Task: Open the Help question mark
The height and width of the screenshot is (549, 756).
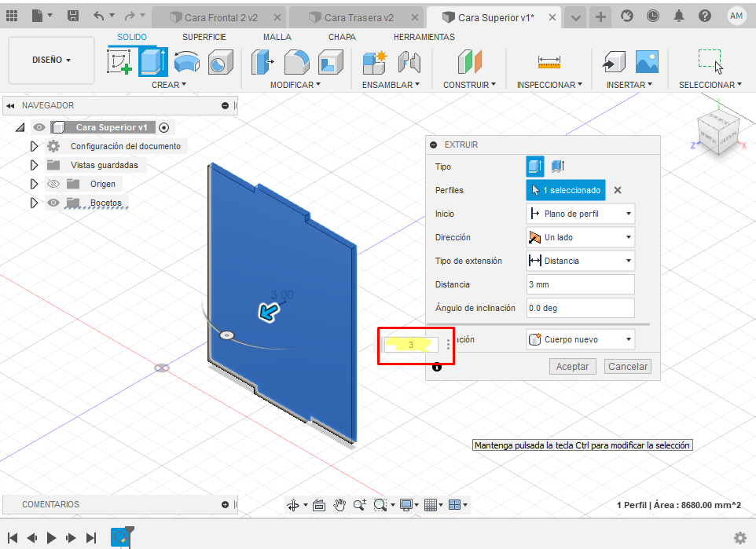Action: click(x=705, y=16)
